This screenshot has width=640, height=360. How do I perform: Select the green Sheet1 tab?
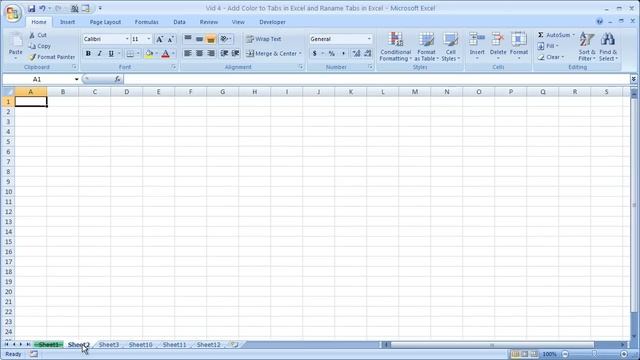pos(49,345)
